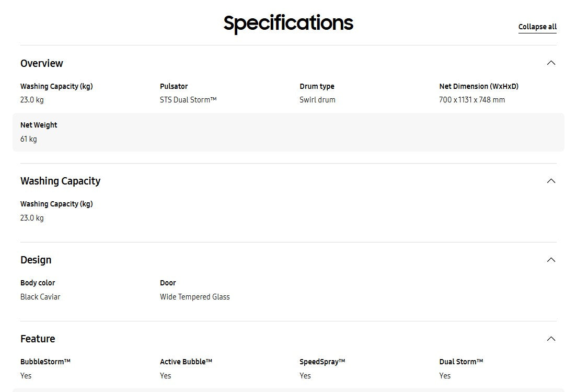
Task: Click the BubbleStorm feature label
Action: pyautogui.click(x=45, y=362)
